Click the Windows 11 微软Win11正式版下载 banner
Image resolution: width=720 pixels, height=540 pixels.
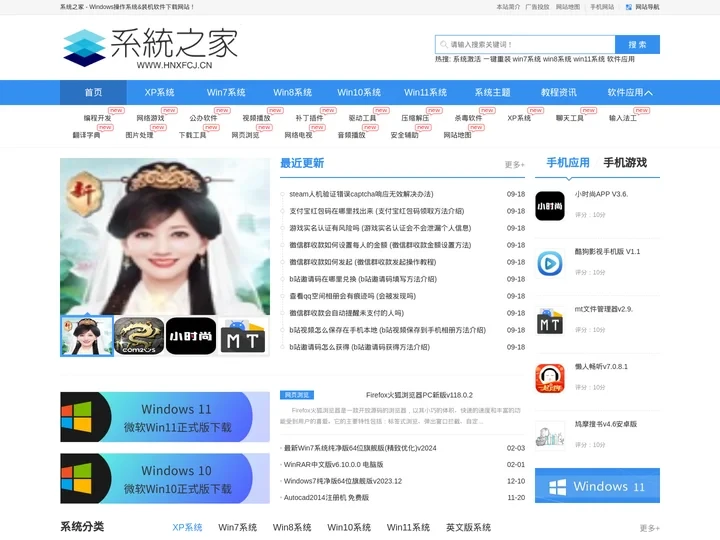tap(165, 417)
